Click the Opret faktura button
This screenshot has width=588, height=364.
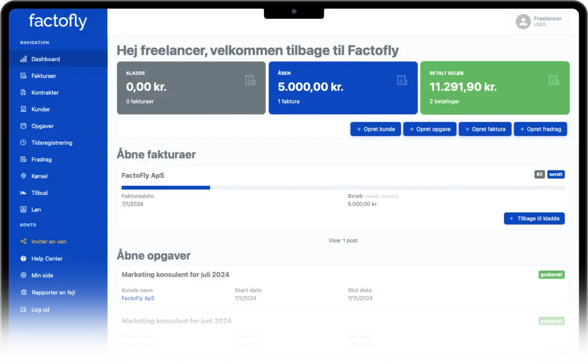point(485,129)
